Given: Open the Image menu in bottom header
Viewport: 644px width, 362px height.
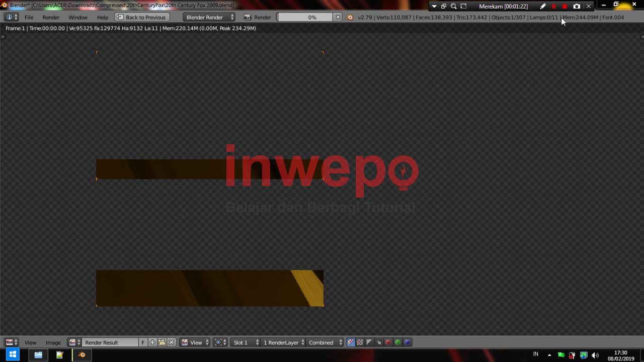Looking at the screenshot, I should coord(53,342).
